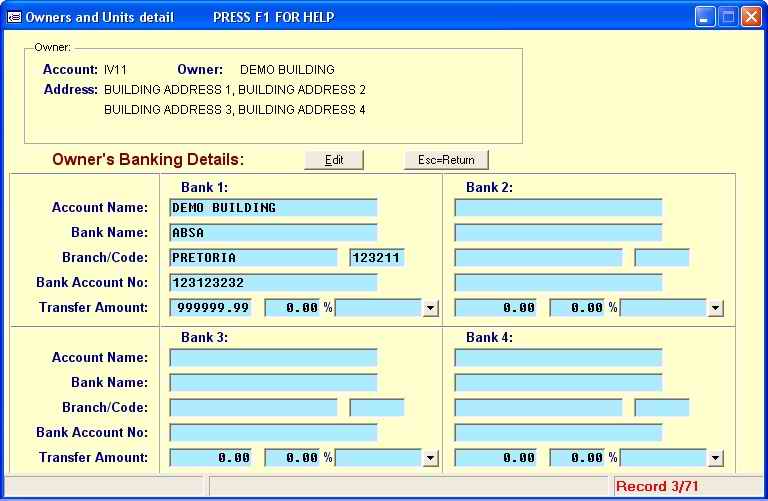Click Bank 2 Bank Account No field
Viewport: 768px width, 501px height.
[x=558, y=283]
